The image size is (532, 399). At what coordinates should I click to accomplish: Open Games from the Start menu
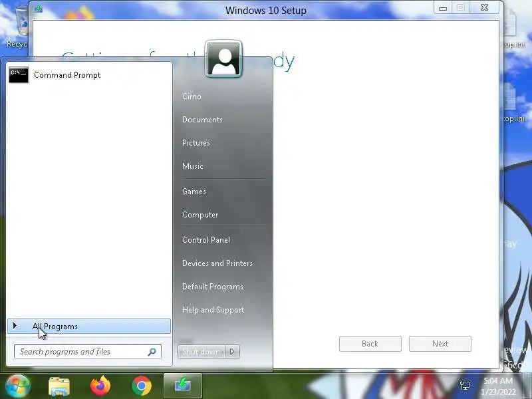194,192
